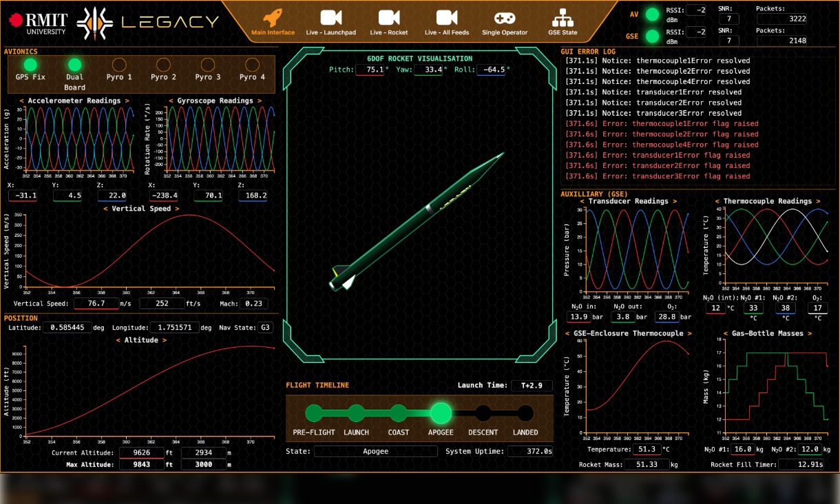Switch to Live - All Feeds tab label
The height and width of the screenshot is (504, 840).
tap(447, 32)
